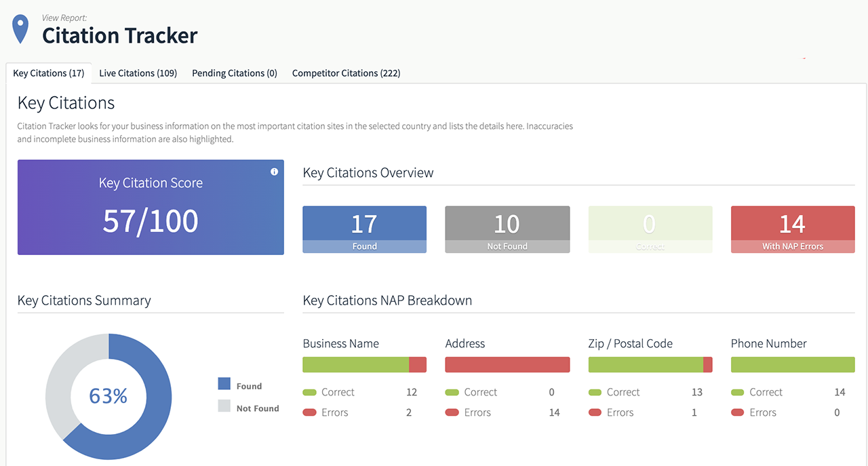This screenshot has height=466, width=868.
Task: Click the green Correct dot under Address
Action: [x=452, y=392]
